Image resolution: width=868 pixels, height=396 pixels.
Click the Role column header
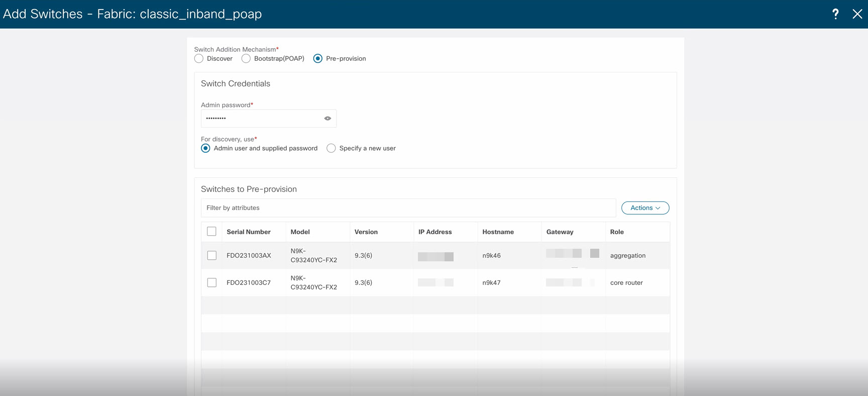point(617,232)
